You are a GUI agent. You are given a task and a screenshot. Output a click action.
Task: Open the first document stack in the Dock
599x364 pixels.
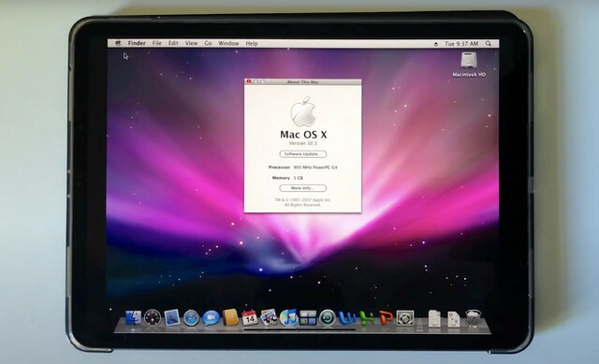434,318
